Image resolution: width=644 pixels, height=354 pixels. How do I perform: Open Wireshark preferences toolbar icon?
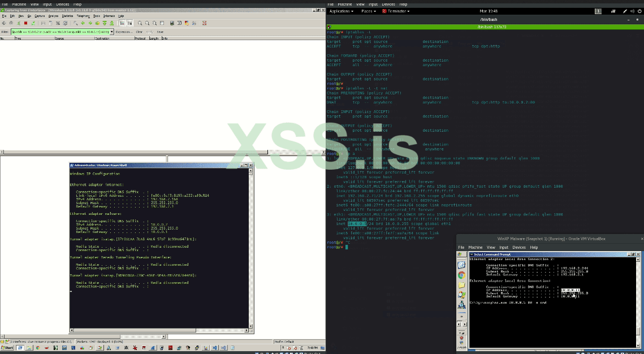point(194,23)
